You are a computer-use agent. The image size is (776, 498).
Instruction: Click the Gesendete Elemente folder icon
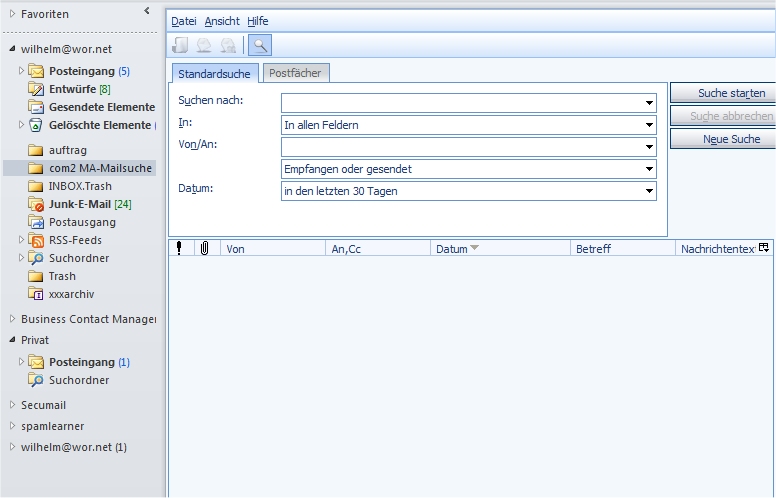(36, 107)
